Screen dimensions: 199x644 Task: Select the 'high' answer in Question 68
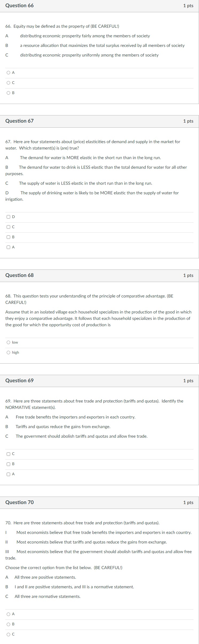tap(8, 352)
